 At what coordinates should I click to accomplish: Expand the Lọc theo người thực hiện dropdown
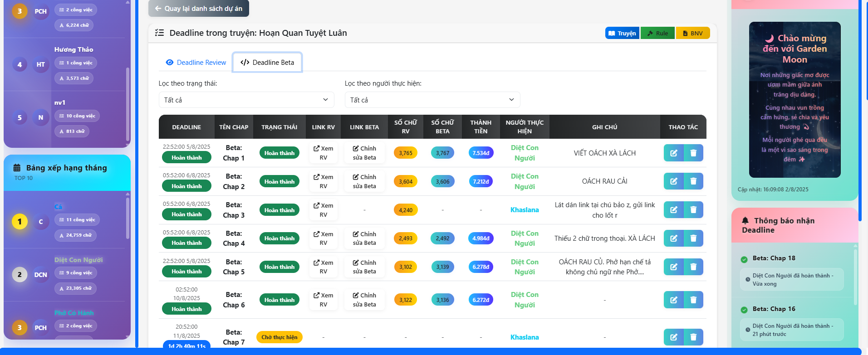pyautogui.click(x=432, y=100)
